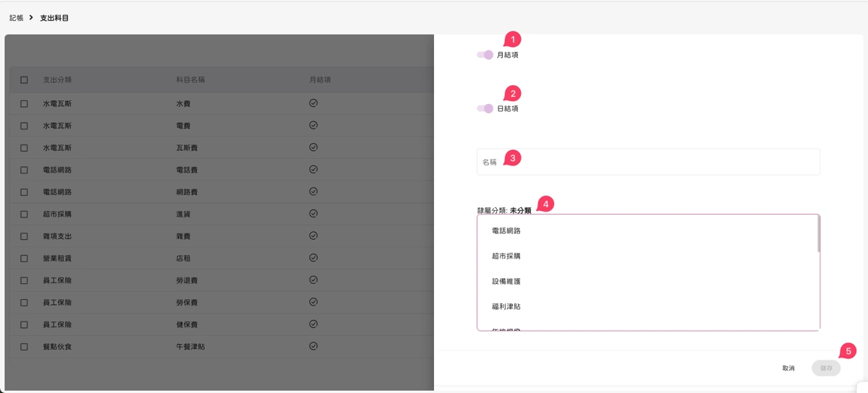Click the 營業租賃 category cell
Image resolution: width=868 pixels, height=393 pixels.
click(x=57, y=259)
